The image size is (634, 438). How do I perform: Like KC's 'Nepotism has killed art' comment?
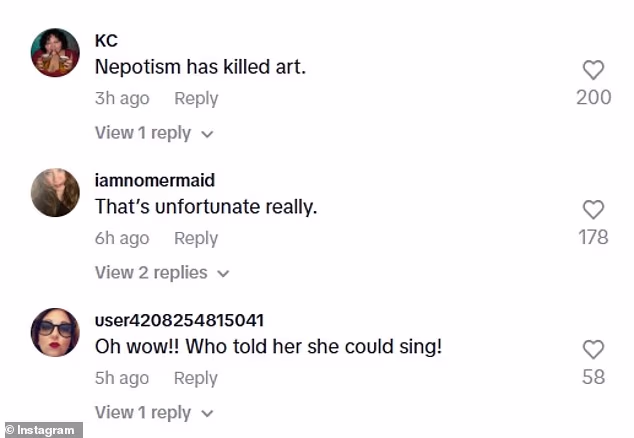click(593, 70)
